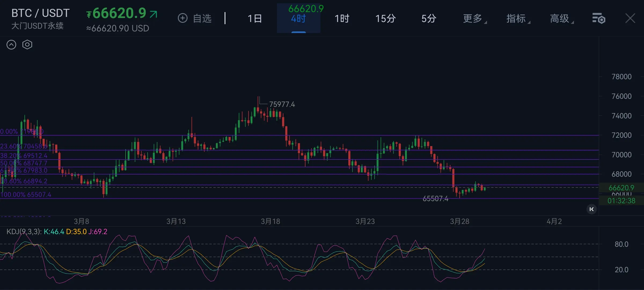Viewport: 644px width, 290px height.
Task: Select the 15分 timeframe
Action: pyautogui.click(x=385, y=19)
